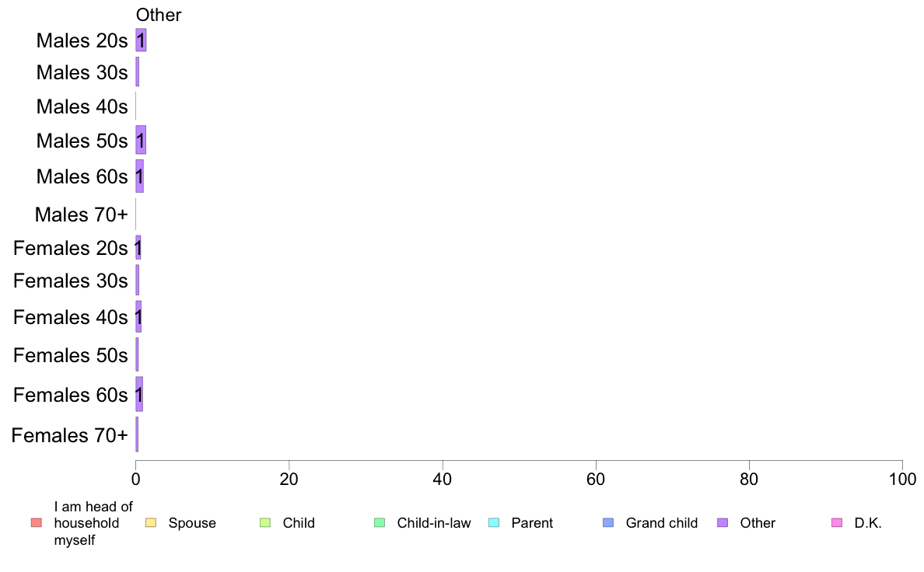
Task: Select the Females 60s purple bar
Action: (139, 394)
